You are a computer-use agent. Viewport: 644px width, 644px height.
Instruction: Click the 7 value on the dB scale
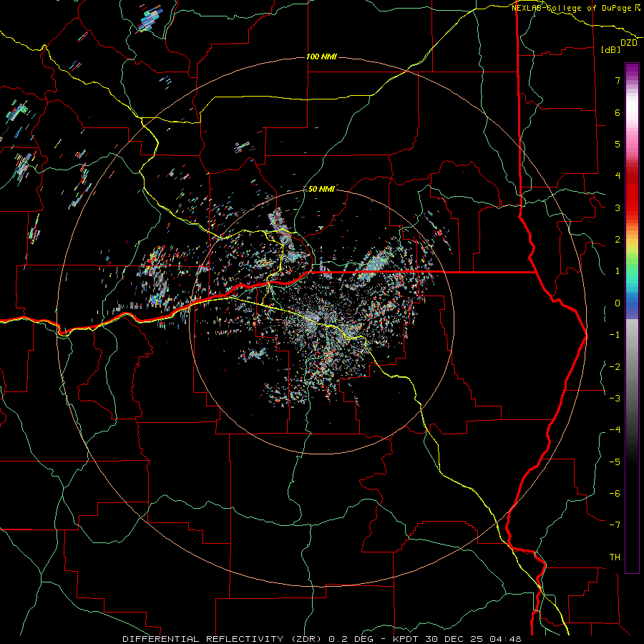(x=618, y=80)
